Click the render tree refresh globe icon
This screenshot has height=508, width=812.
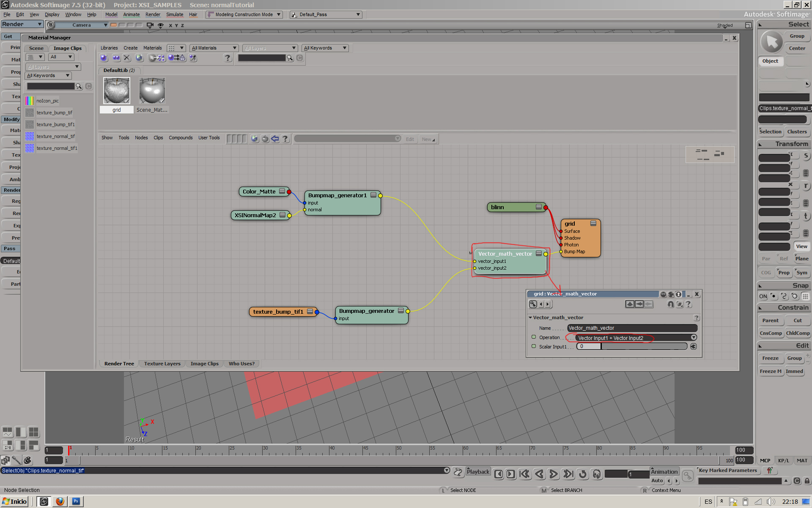point(254,139)
